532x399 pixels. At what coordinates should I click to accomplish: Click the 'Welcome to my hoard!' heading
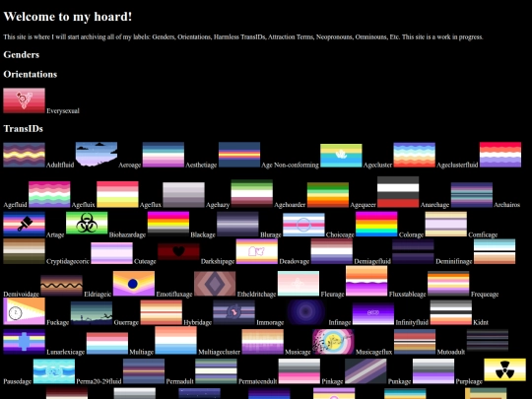[68, 17]
